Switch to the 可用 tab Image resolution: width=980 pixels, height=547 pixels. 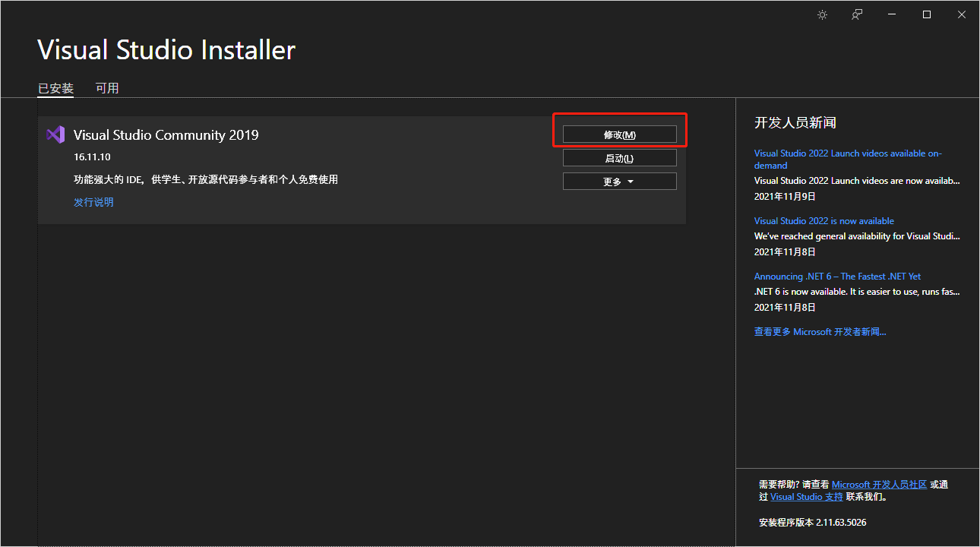point(107,87)
